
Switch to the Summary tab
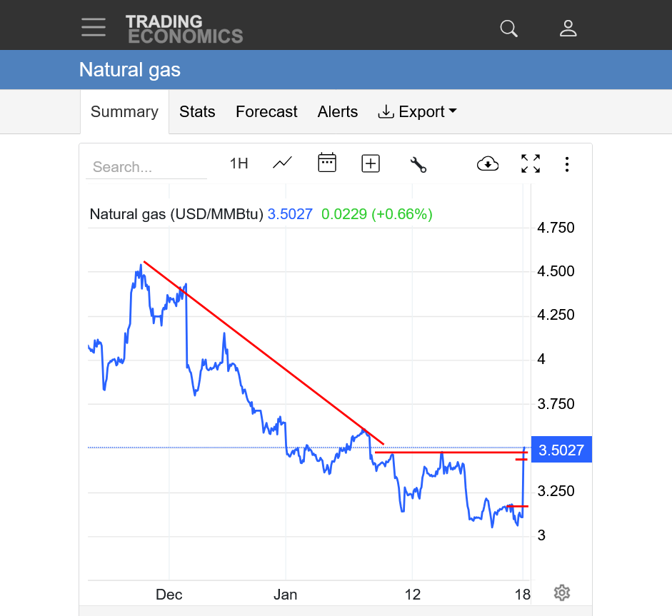pos(124,112)
